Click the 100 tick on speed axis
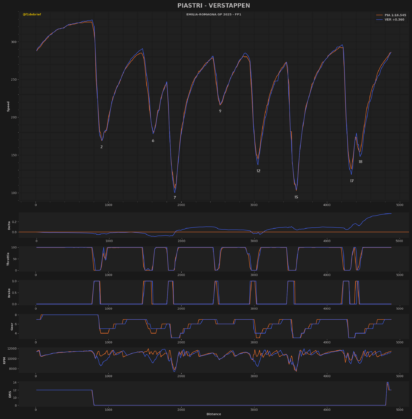The width and height of the screenshot is (412, 419). pyautogui.click(x=14, y=193)
